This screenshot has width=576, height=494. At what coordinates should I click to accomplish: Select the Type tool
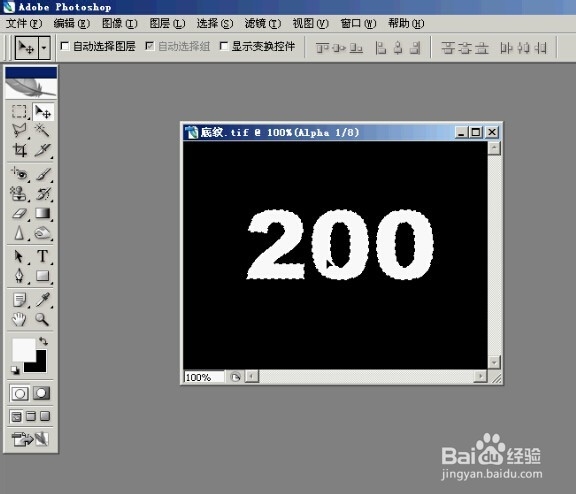tap(43, 256)
